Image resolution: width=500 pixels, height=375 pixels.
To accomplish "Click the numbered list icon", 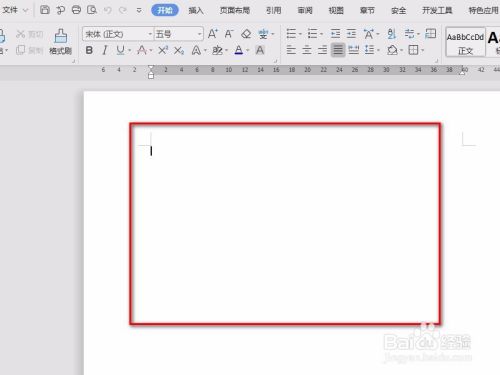I will click(312, 34).
